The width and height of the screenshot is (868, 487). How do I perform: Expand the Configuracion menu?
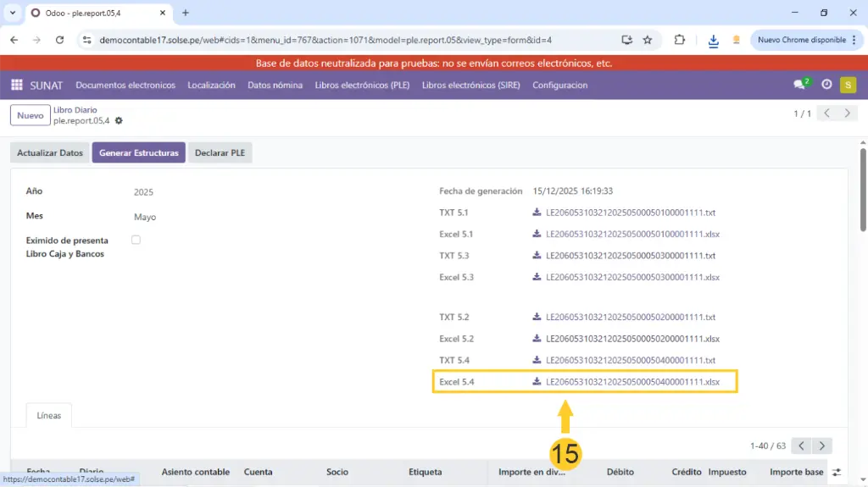559,85
